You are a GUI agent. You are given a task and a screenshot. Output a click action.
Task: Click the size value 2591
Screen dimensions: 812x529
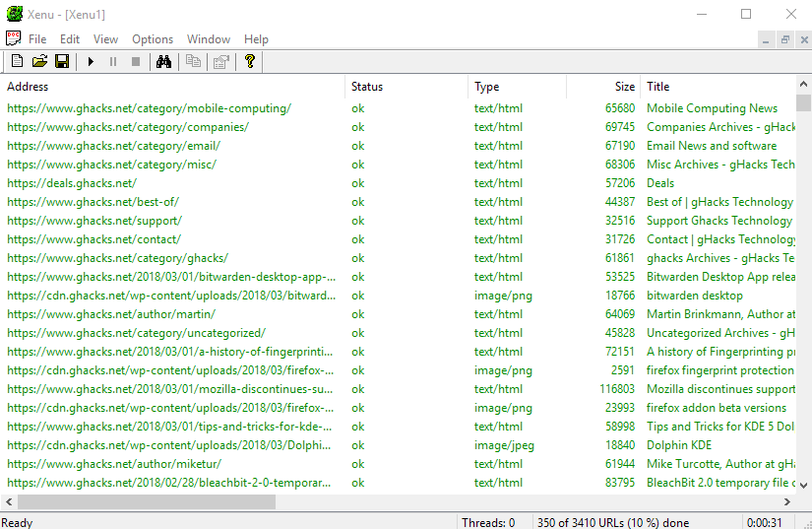(x=622, y=370)
